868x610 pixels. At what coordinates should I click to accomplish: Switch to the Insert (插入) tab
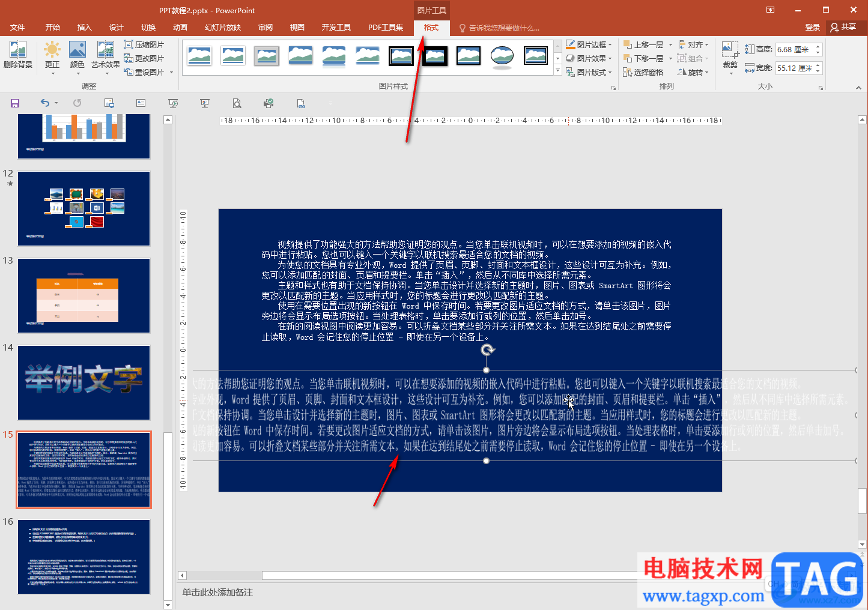[x=84, y=28]
